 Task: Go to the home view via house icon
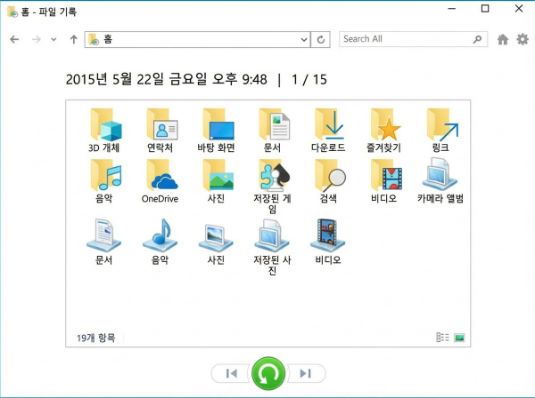point(503,39)
